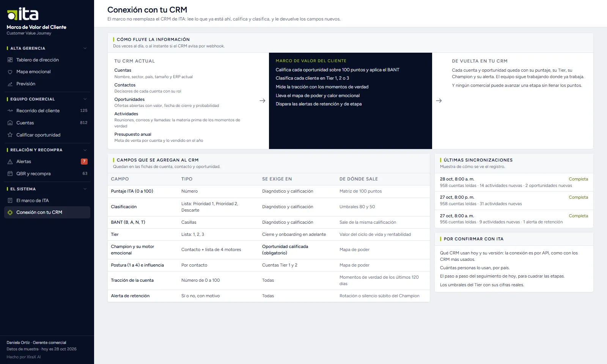This screenshot has height=364, width=607.
Task: Open the Cuentas building icon
Action: 10,123
